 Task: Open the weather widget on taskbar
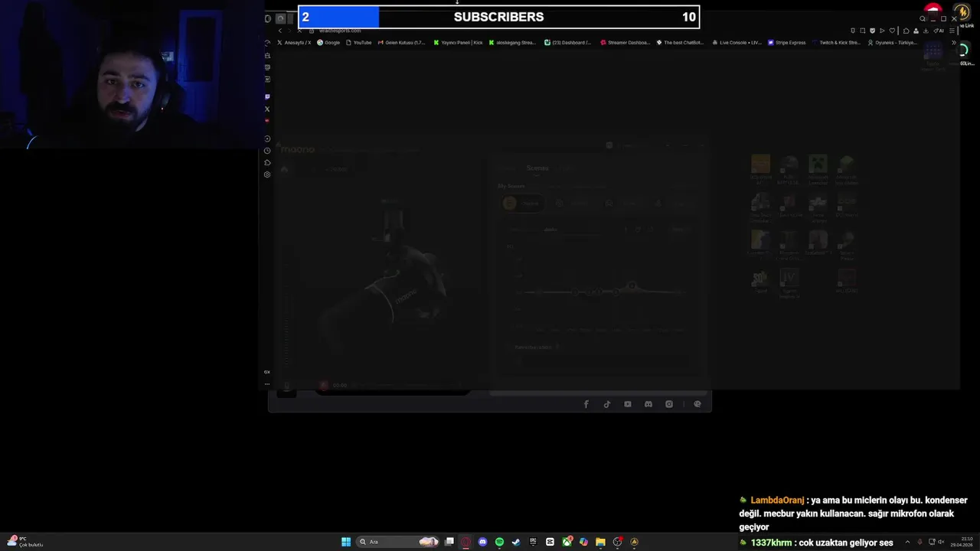[x=24, y=542]
